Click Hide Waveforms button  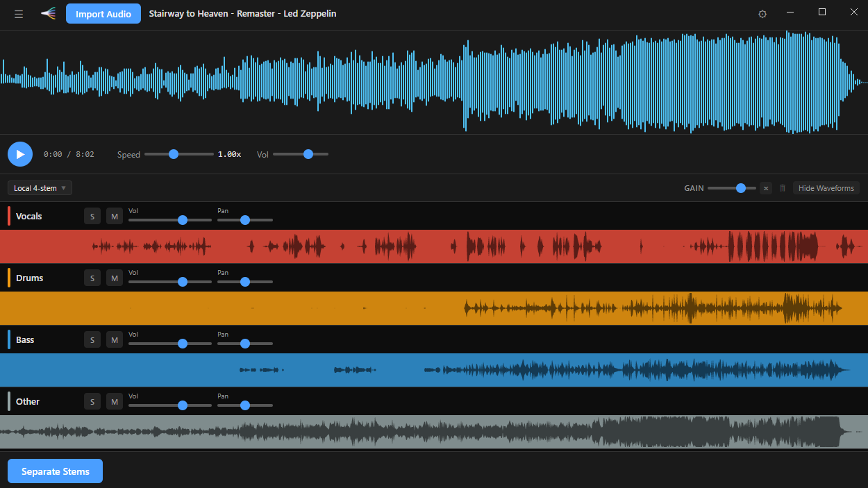[x=826, y=188]
